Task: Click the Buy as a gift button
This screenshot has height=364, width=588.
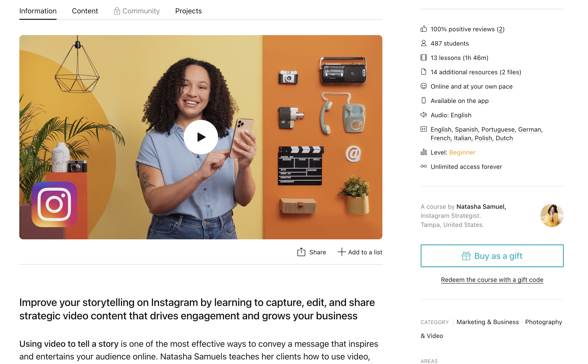Action: click(x=492, y=256)
